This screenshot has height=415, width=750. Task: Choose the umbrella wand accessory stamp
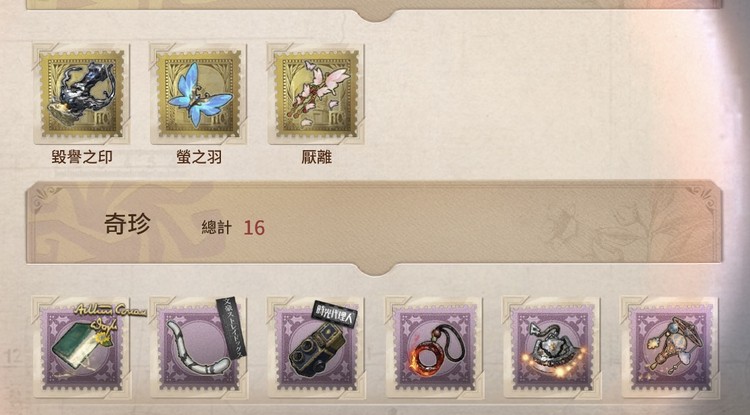point(669,348)
